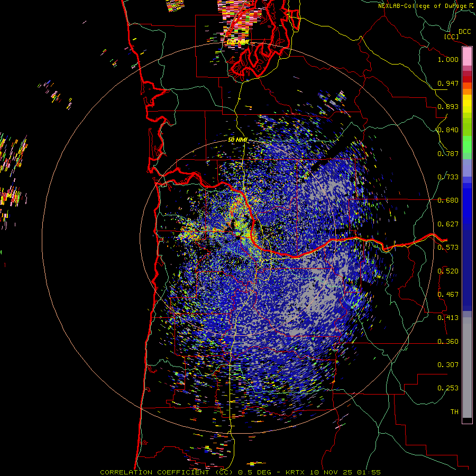Click the 0.573 scale value

(448, 248)
